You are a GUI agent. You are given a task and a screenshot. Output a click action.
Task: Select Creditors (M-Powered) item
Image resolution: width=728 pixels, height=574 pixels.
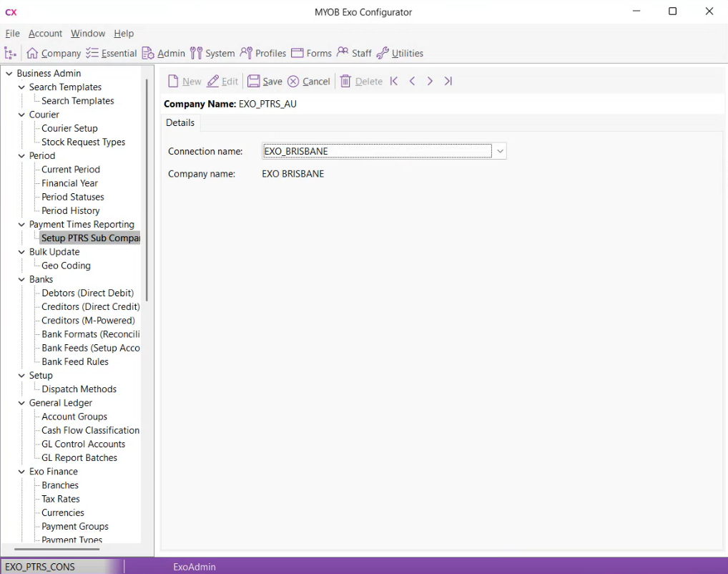click(88, 321)
